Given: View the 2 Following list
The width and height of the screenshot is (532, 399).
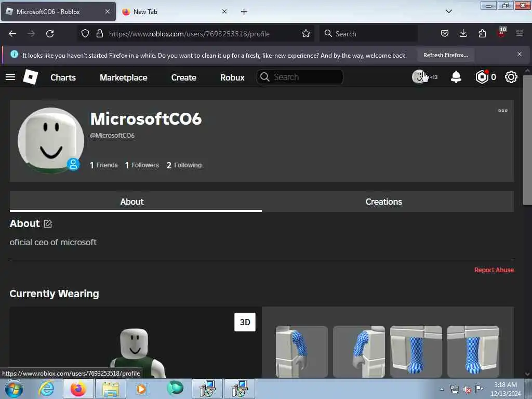Looking at the screenshot, I should click(184, 165).
